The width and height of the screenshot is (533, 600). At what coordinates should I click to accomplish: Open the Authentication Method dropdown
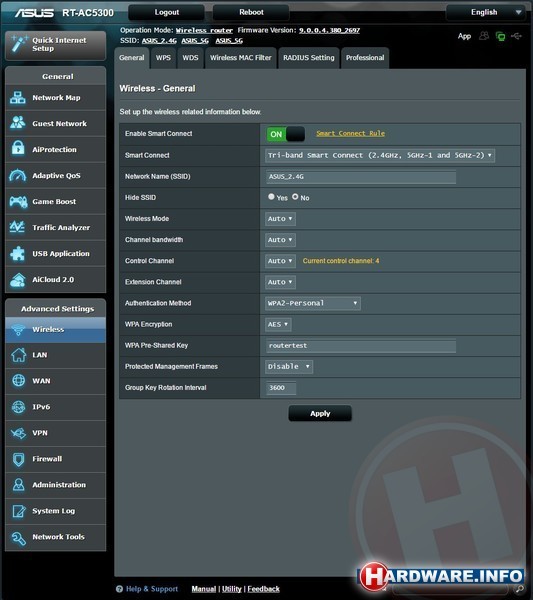pyautogui.click(x=313, y=303)
